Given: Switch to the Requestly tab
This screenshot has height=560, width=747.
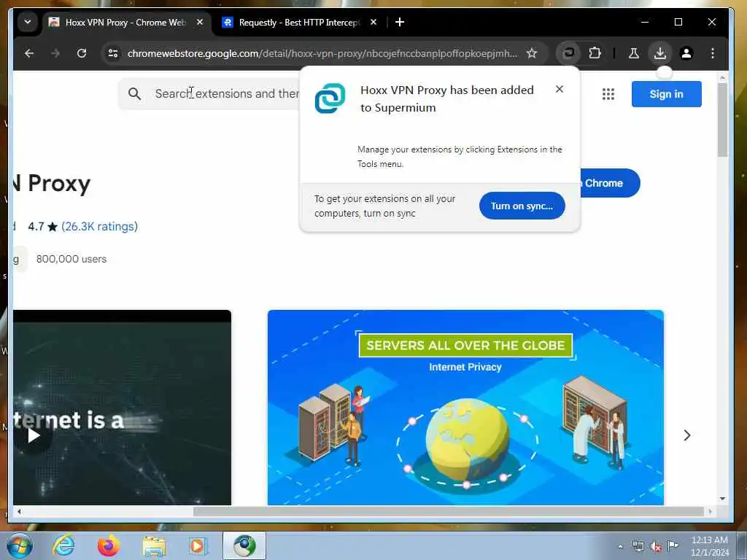Looking at the screenshot, I should pos(298,23).
